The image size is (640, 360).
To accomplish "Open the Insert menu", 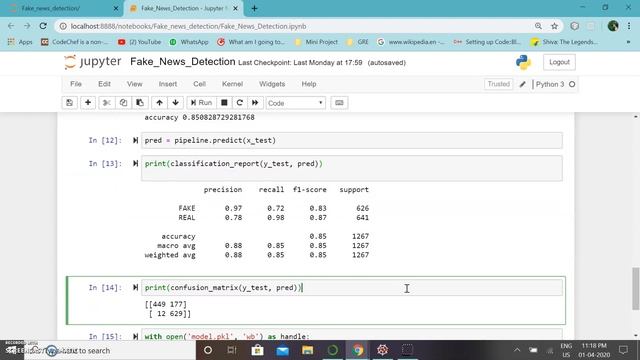I will point(168,84).
